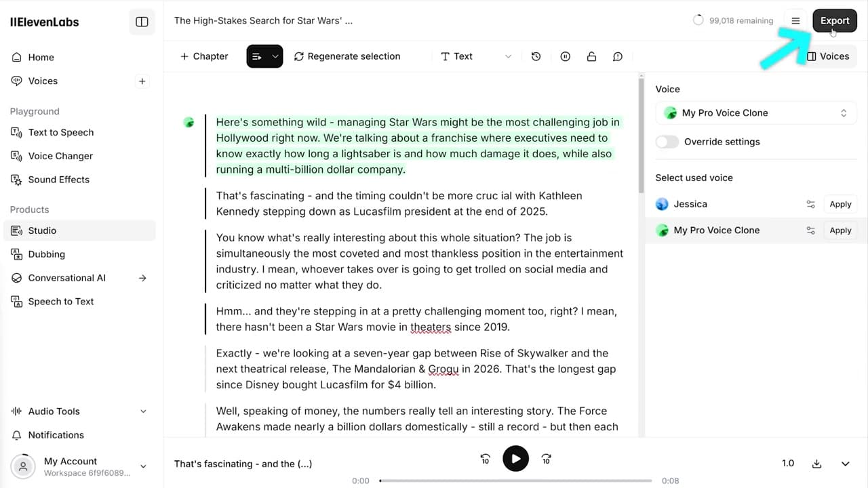Click paragraph starting "Well, speaking of money"
Viewport: 868px width, 488px height.
click(x=417, y=419)
